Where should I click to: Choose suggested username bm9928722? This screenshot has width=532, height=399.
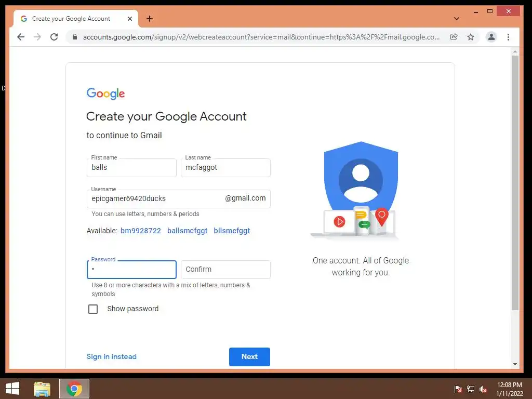141,231
